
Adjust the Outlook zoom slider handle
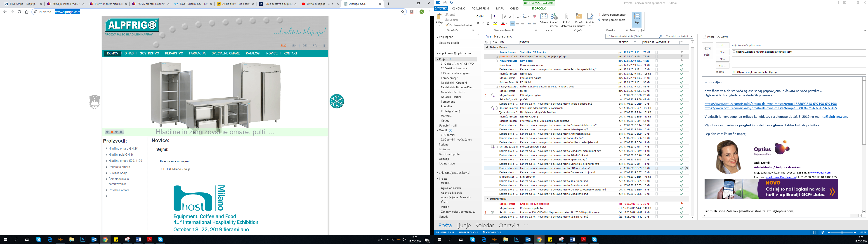842,232
